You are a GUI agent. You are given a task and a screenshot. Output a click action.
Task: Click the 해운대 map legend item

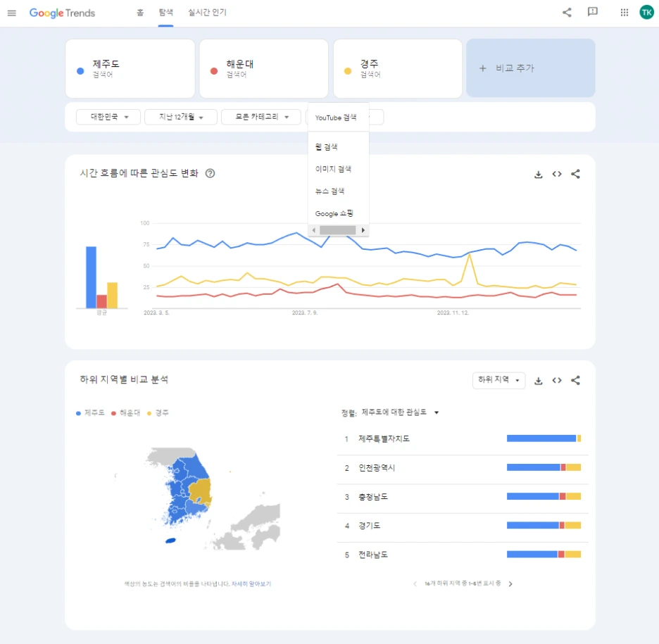click(x=125, y=413)
